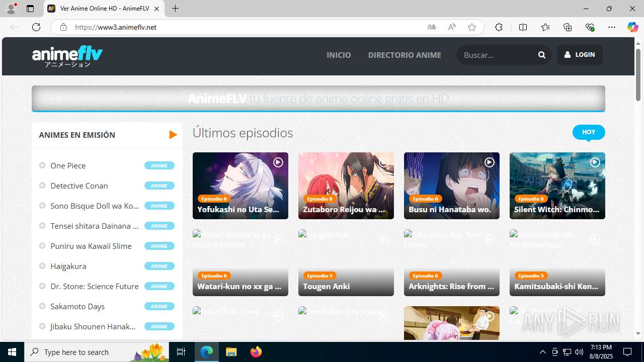Open a new tab with plus button

click(175, 9)
